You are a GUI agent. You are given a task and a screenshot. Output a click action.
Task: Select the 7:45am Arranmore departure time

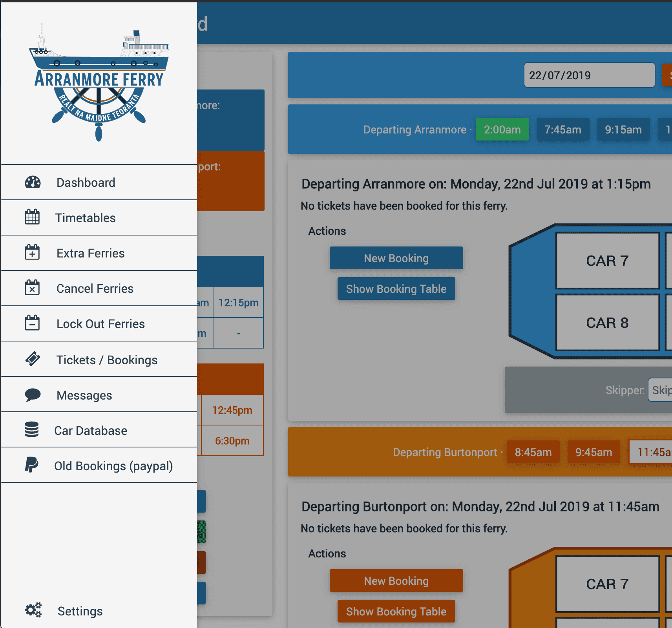[562, 130]
